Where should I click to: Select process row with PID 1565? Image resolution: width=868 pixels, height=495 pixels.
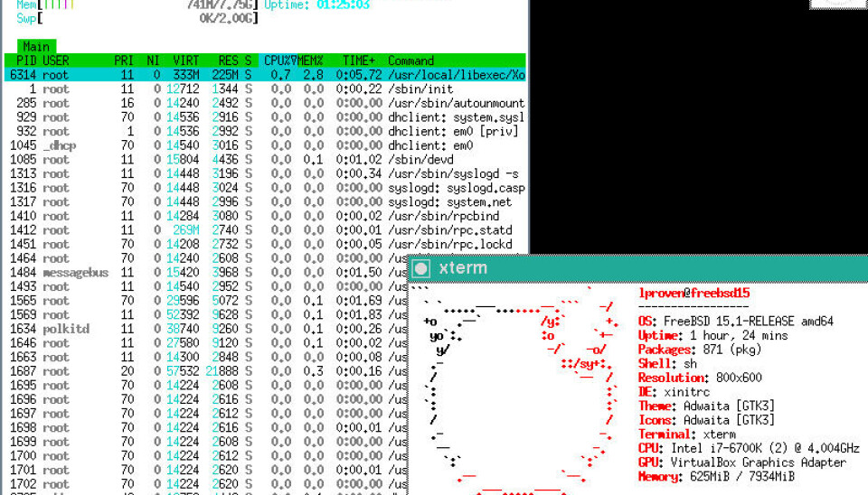point(206,300)
